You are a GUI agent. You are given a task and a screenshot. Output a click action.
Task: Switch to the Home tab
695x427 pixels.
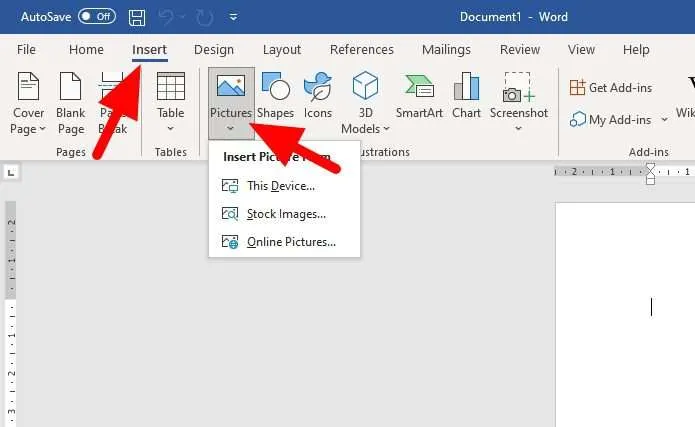[86, 50]
